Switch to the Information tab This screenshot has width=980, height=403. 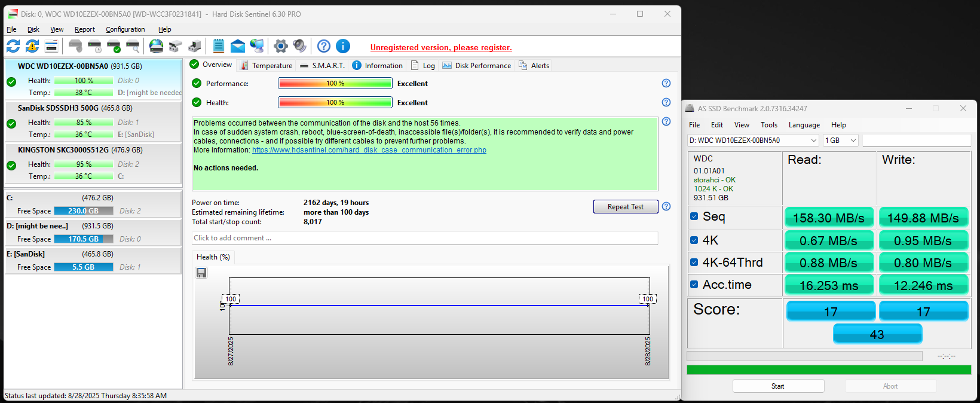pos(378,65)
